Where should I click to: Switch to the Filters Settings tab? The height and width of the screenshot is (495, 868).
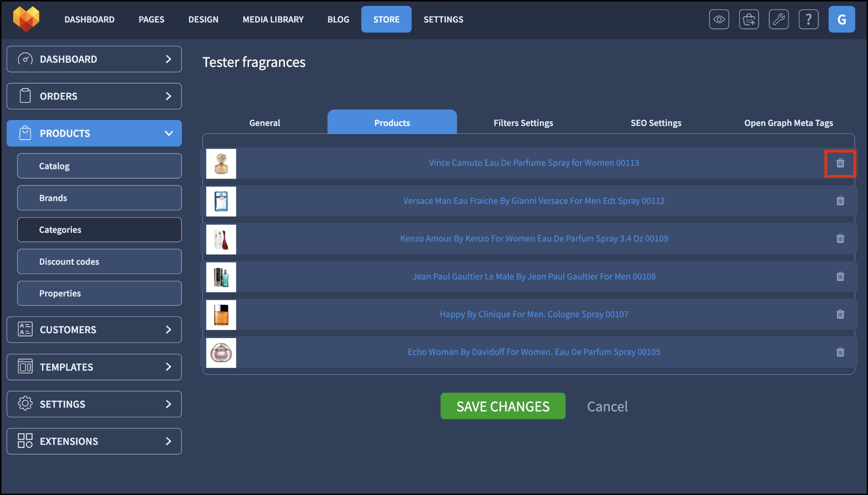pyautogui.click(x=523, y=123)
